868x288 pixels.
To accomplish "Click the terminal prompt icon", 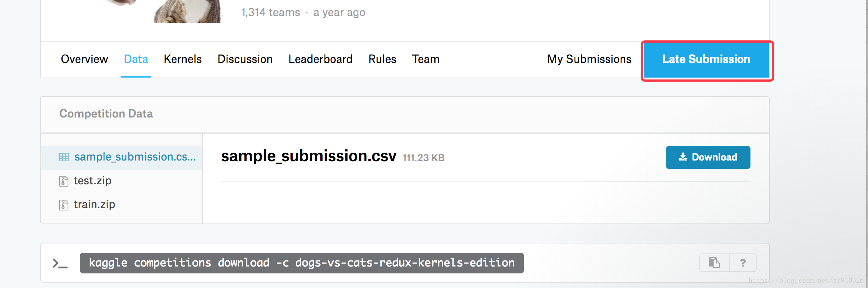I will [60, 263].
